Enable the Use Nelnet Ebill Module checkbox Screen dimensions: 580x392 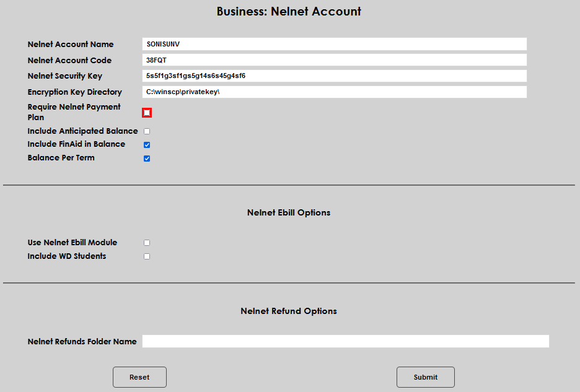tap(147, 242)
